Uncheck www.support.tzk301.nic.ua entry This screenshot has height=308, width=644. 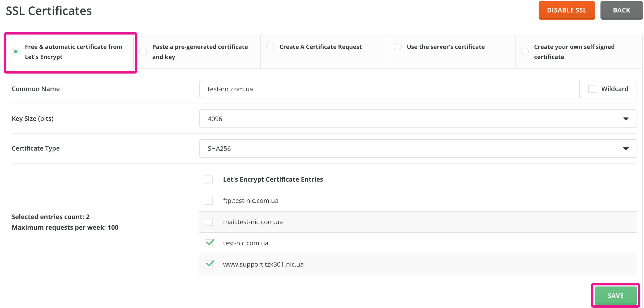pos(209,264)
